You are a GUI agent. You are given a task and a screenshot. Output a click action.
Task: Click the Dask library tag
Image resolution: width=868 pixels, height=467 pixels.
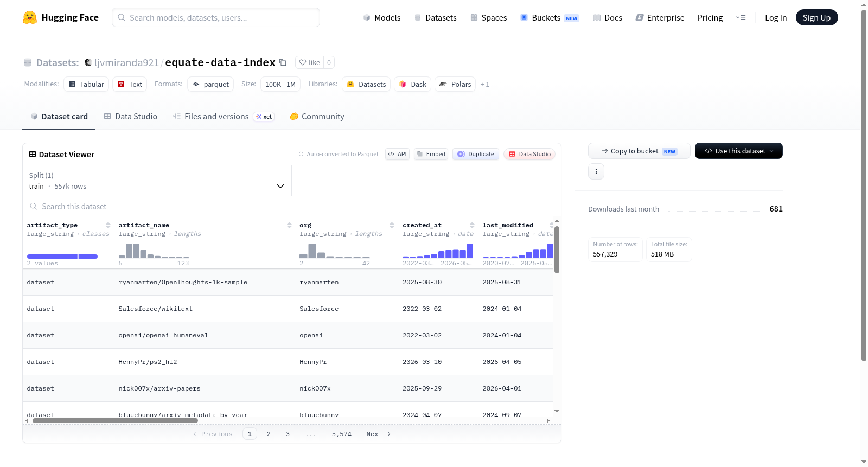[x=412, y=84]
